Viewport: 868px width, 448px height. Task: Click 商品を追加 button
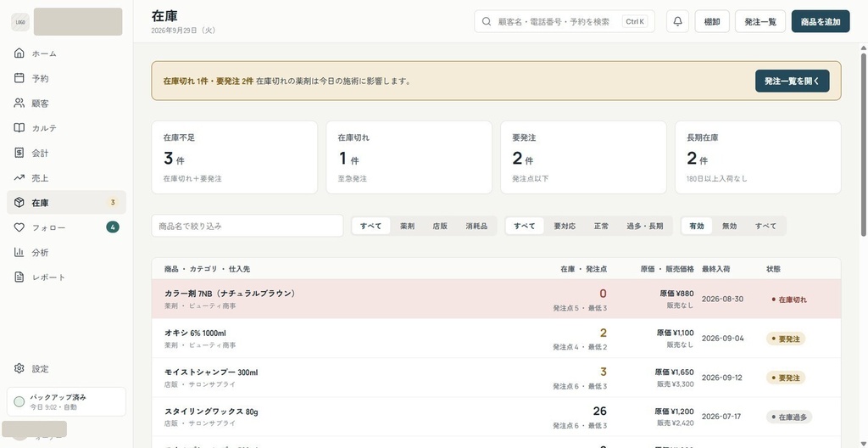821,21
